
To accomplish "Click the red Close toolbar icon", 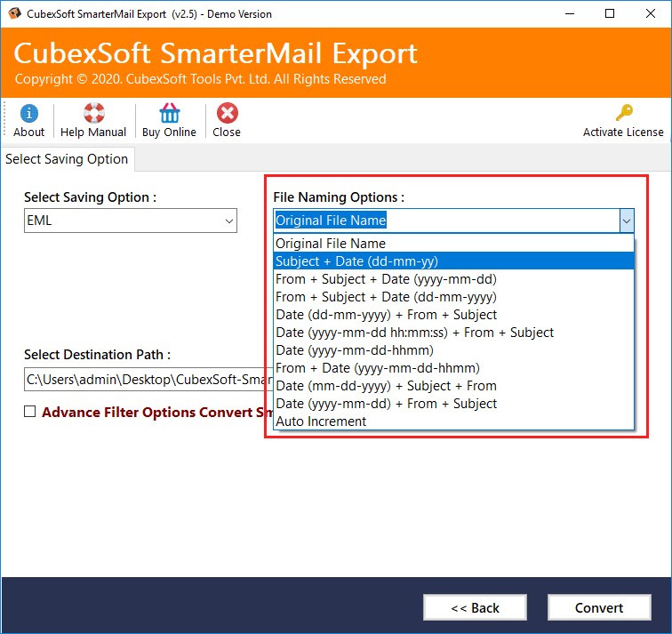I will (x=228, y=113).
